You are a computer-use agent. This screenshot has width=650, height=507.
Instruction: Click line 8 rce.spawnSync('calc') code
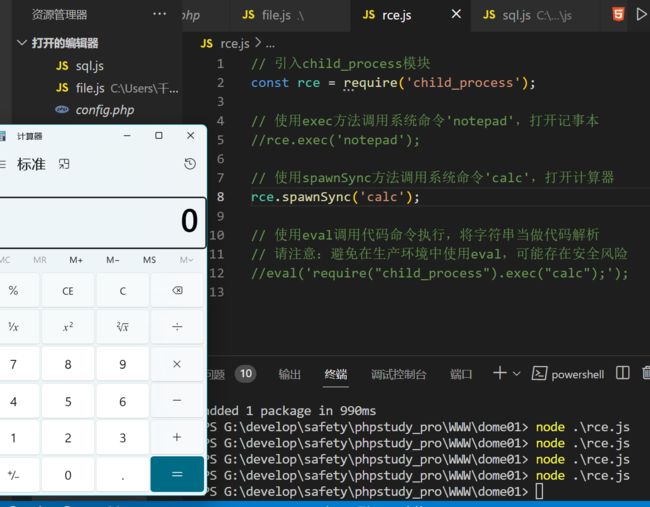pyautogui.click(x=335, y=197)
